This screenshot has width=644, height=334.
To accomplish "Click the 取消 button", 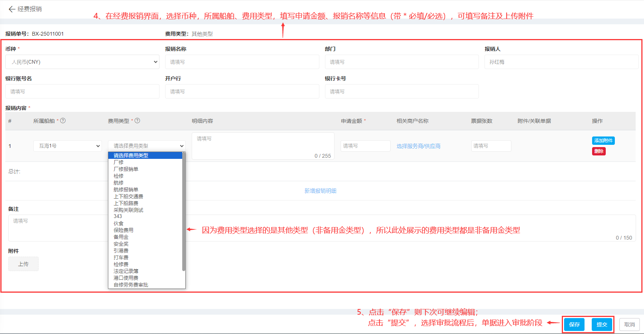I will [630, 325].
